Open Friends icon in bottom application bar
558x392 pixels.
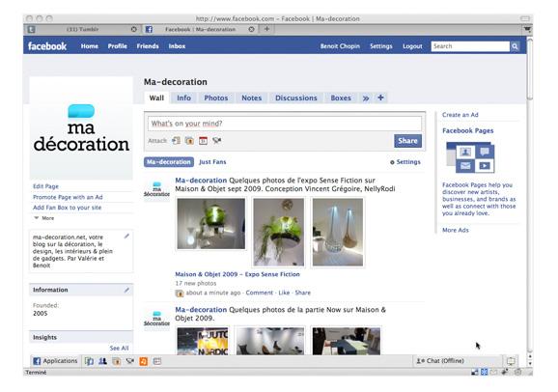pos(102,361)
